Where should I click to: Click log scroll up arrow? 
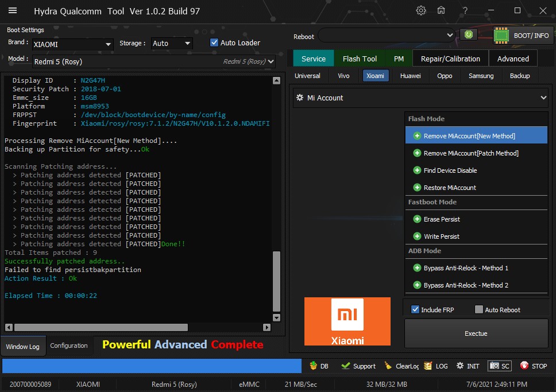point(277,80)
